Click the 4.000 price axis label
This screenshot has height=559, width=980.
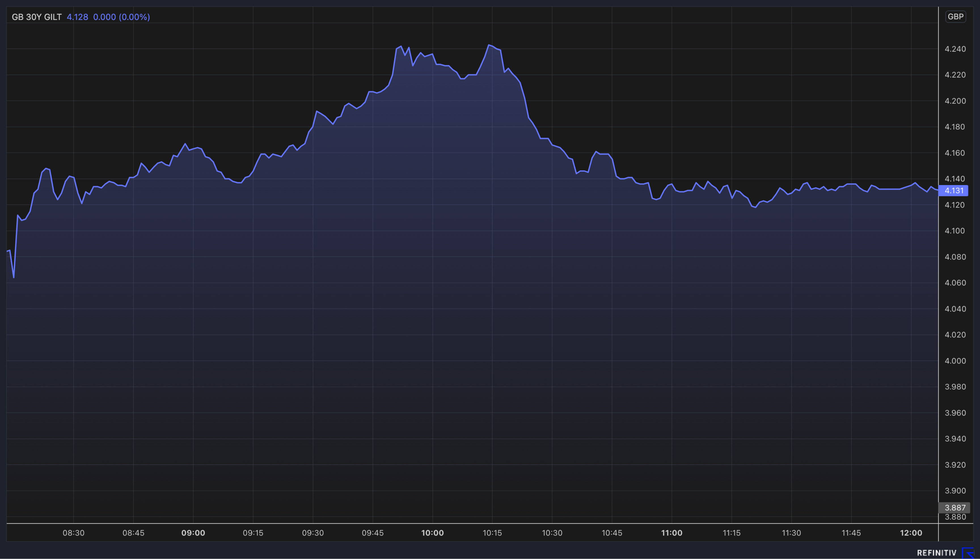(x=955, y=361)
